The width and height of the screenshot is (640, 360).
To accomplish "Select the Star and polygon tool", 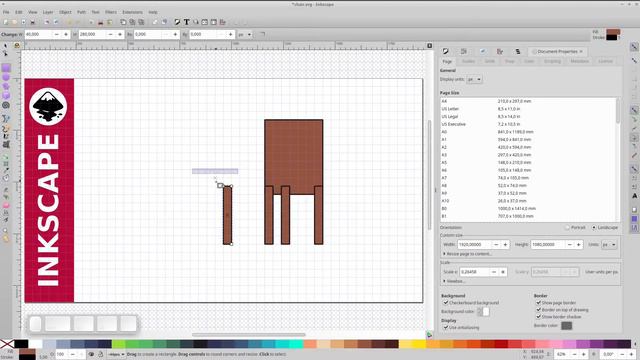I will point(6,86).
